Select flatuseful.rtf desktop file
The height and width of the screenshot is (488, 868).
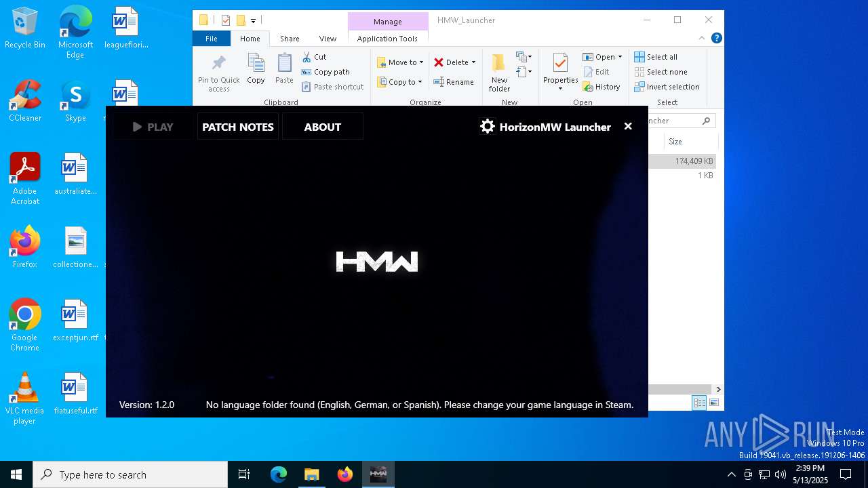coord(75,394)
